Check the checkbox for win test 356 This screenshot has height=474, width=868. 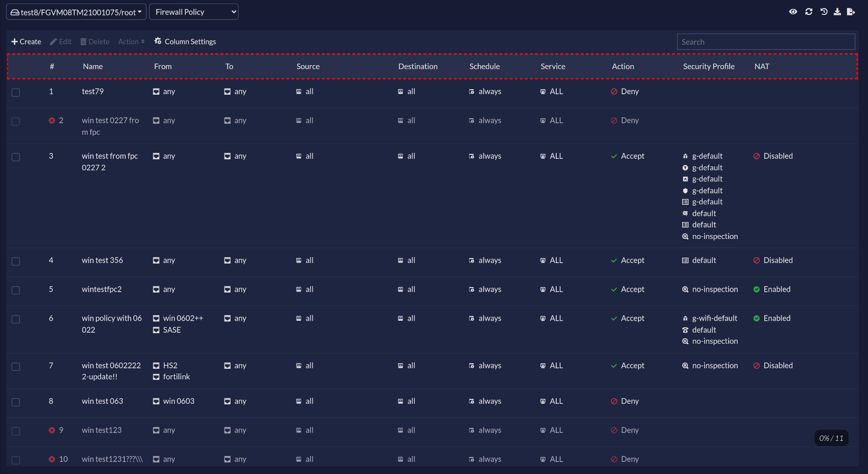[16, 261]
